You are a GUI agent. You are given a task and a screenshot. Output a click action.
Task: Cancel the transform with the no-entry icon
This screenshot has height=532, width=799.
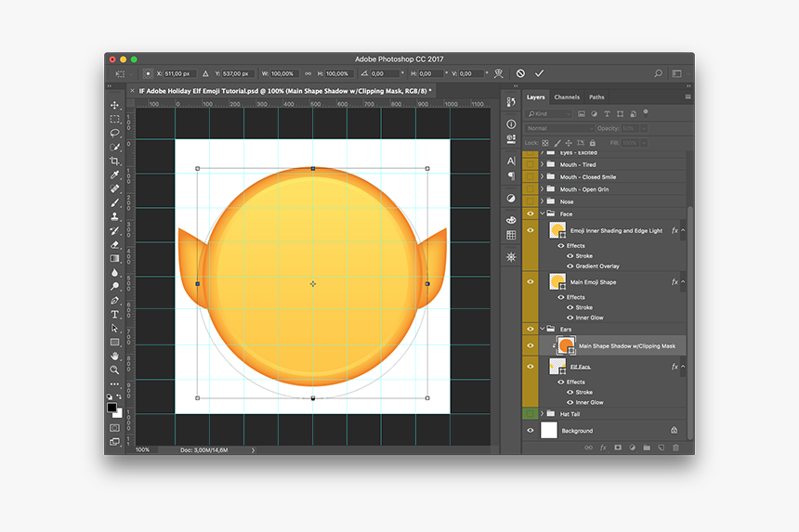click(520, 73)
